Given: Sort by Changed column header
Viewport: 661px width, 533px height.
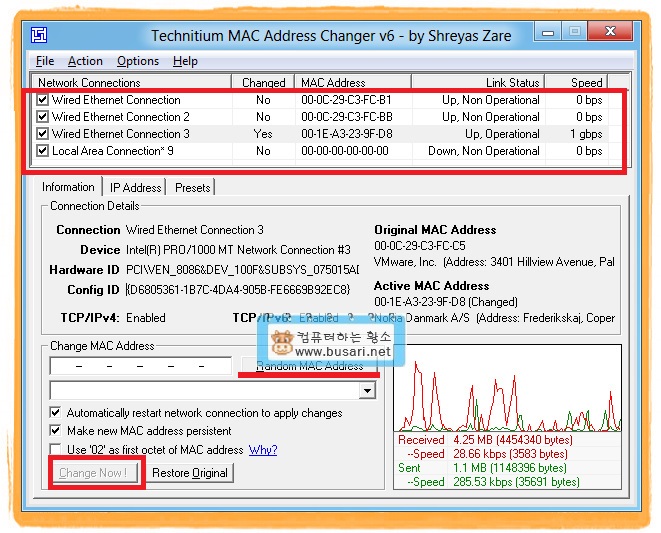Looking at the screenshot, I should [x=263, y=82].
